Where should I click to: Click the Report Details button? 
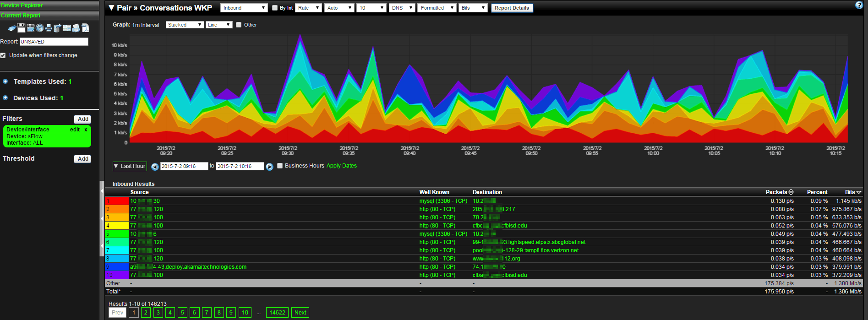(x=512, y=8)
